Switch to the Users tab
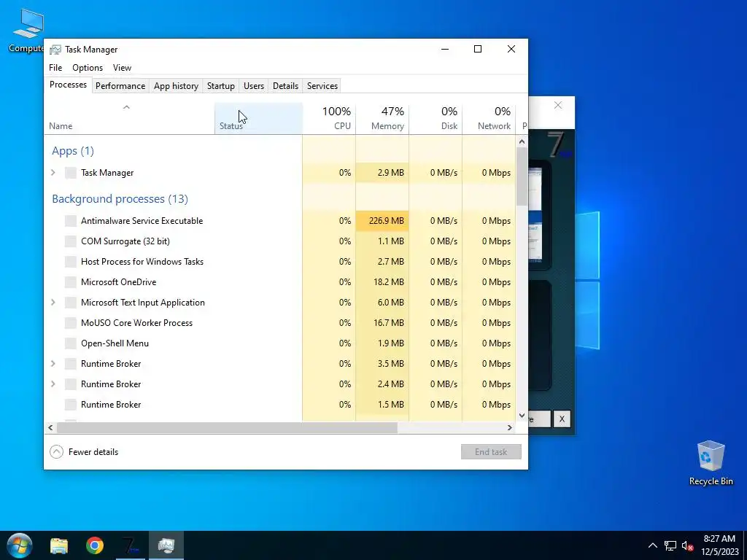 (253, 86)
